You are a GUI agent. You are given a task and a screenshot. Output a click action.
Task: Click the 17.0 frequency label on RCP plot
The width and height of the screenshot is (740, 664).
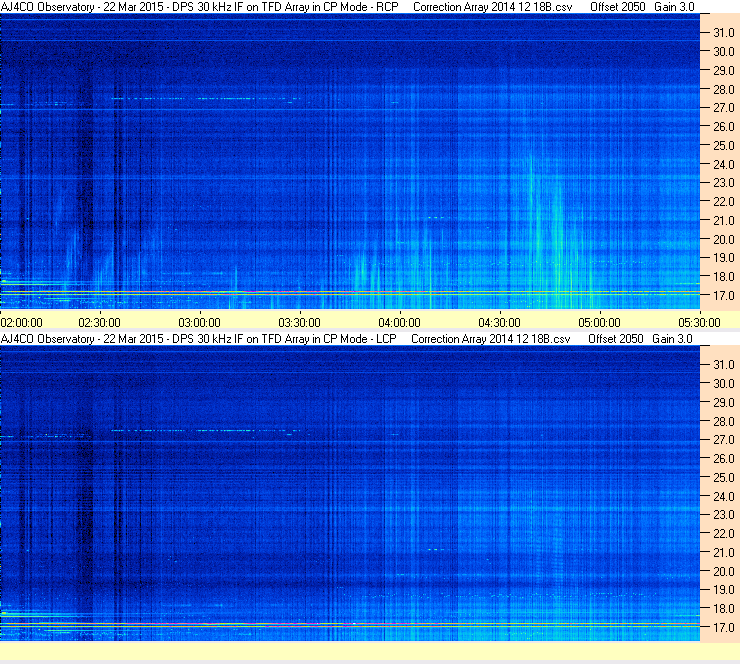(723, 296)
